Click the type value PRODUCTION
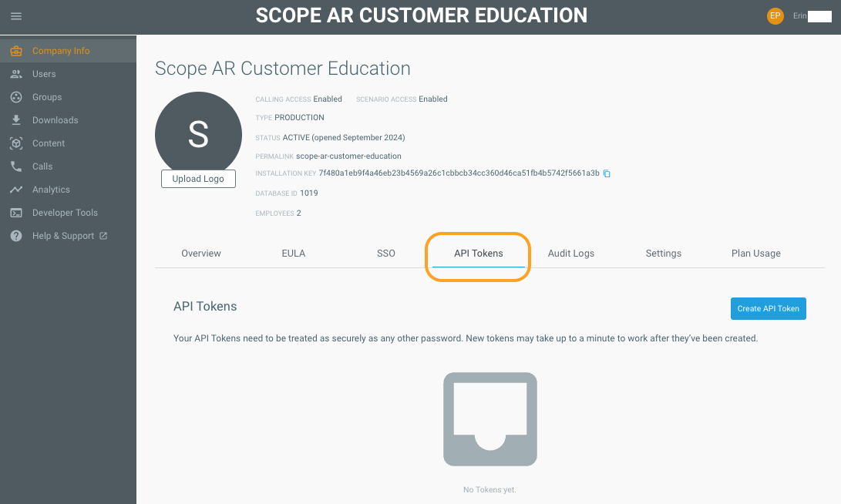841x504 pixels. point(299,117)
